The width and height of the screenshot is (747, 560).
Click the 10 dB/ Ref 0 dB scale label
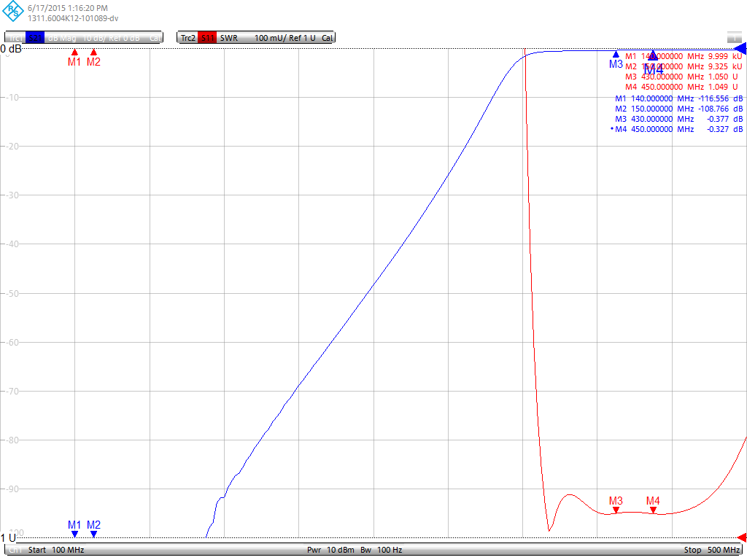112,38
